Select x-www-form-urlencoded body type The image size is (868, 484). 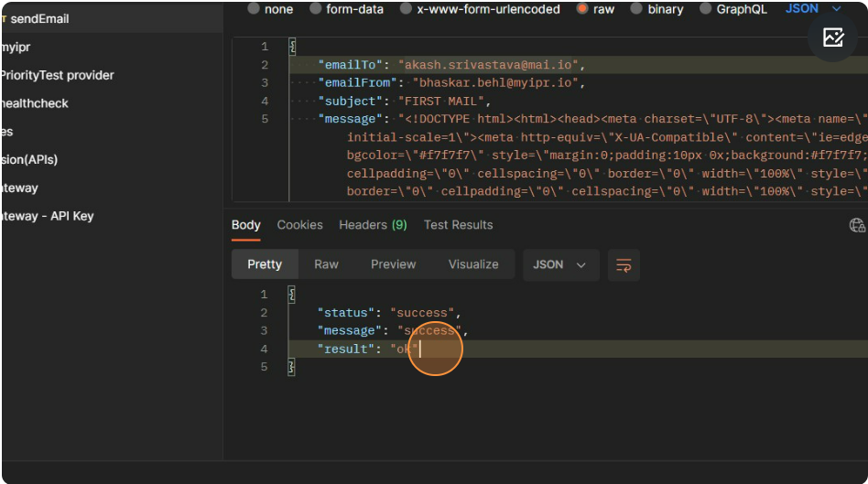(x=406, y=9)
